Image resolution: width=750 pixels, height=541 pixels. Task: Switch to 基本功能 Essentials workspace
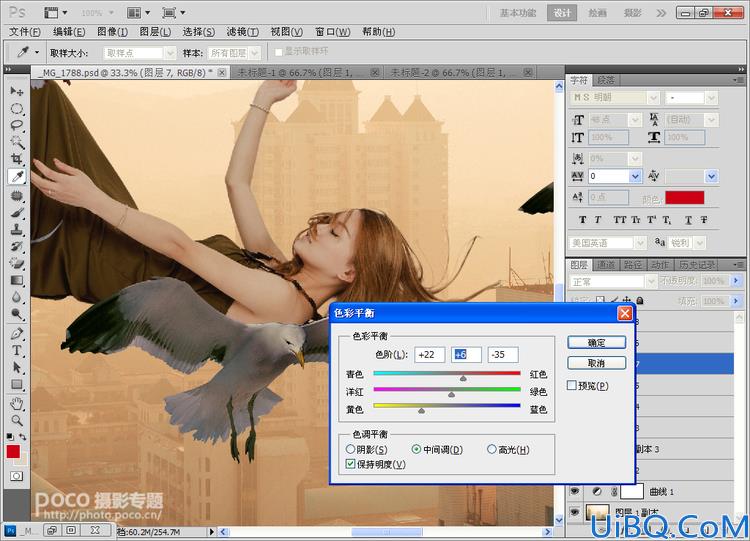pyautogui.click(x=518, y=13)
